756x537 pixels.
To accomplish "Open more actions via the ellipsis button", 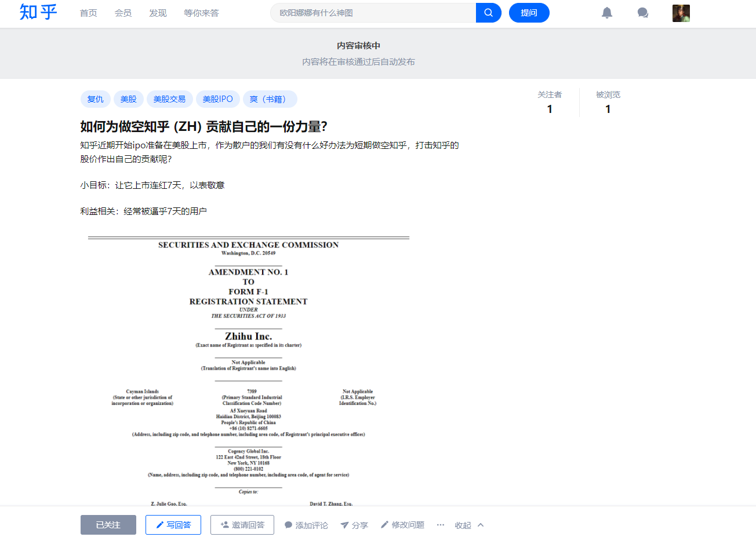I will point(440,525).
